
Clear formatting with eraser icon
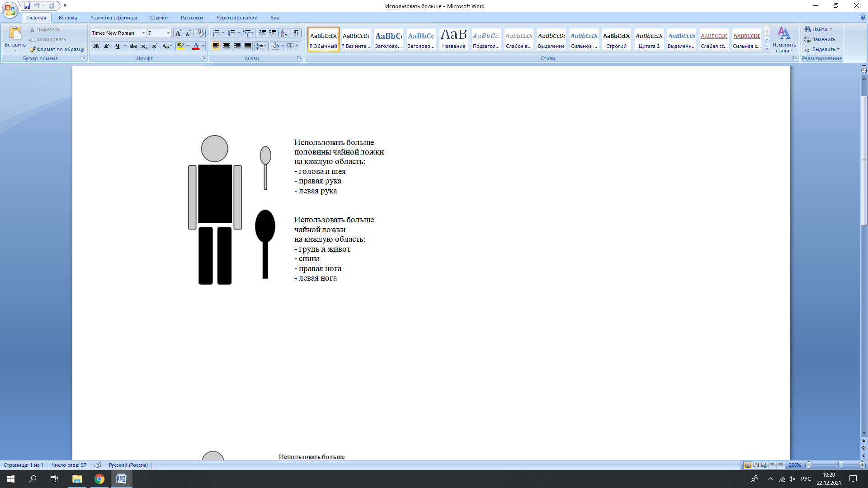tap(200, 33)
